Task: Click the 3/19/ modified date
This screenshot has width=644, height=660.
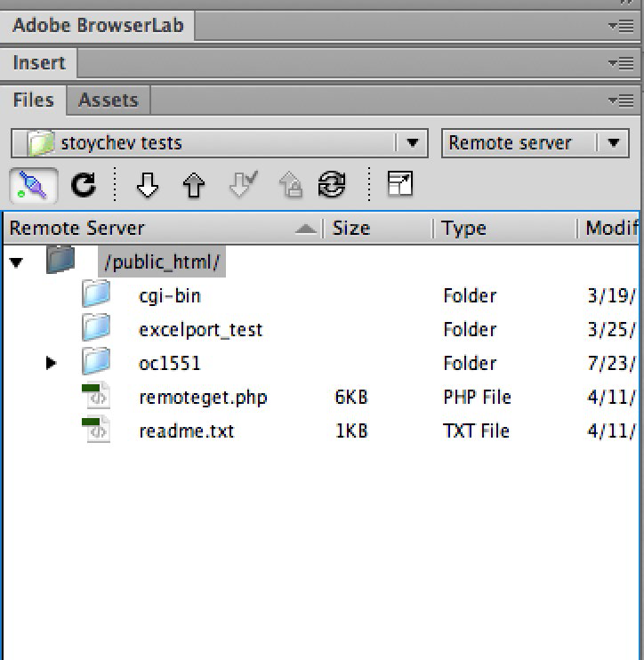Action: coord(611,296)
